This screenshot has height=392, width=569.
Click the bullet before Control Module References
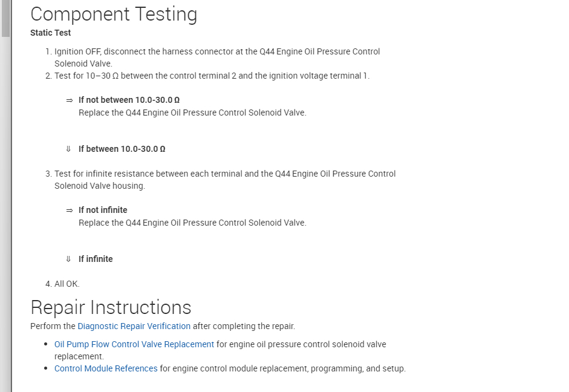coord(47,368)
